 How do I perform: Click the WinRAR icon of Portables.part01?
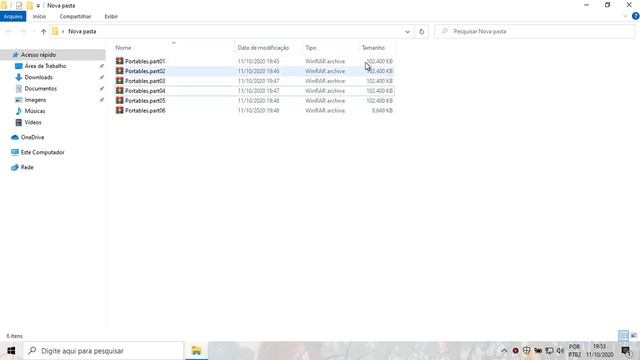tap(119, 61)
